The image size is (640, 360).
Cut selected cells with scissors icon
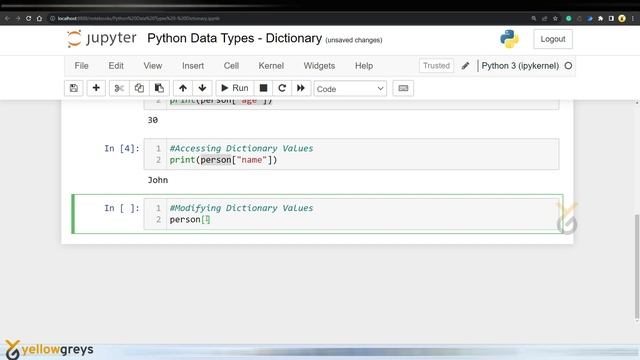119,88
